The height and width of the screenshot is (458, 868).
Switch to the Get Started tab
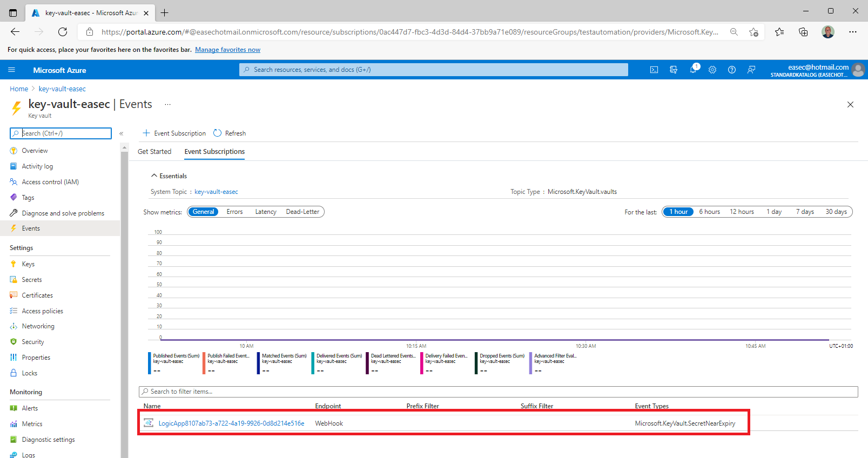(154, 152)
